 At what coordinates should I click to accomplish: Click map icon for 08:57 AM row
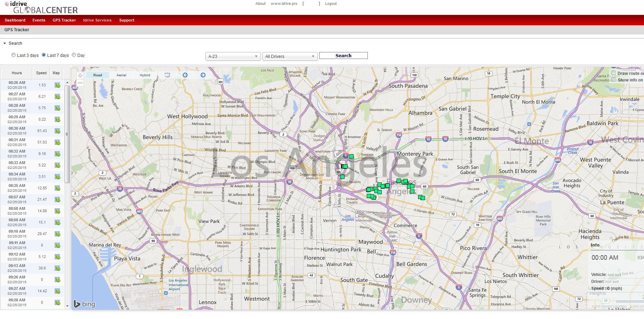[57, 200]
